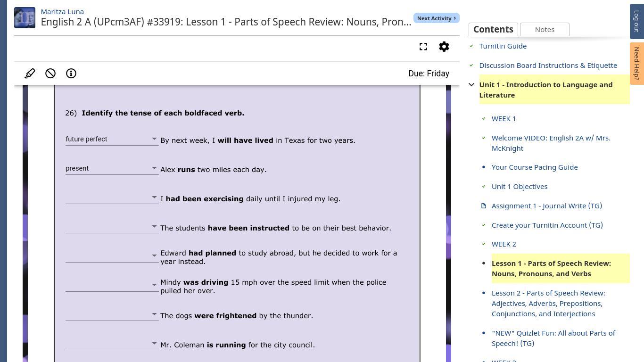Open the Need Help? side tab
Screen dimensions: 644x362
pyautogui.click(x=636, y=63)
